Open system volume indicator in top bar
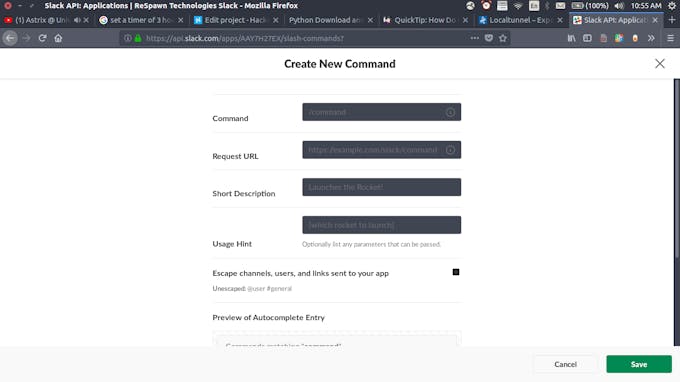This screenshot has height=382, width=680. [619, 6]
